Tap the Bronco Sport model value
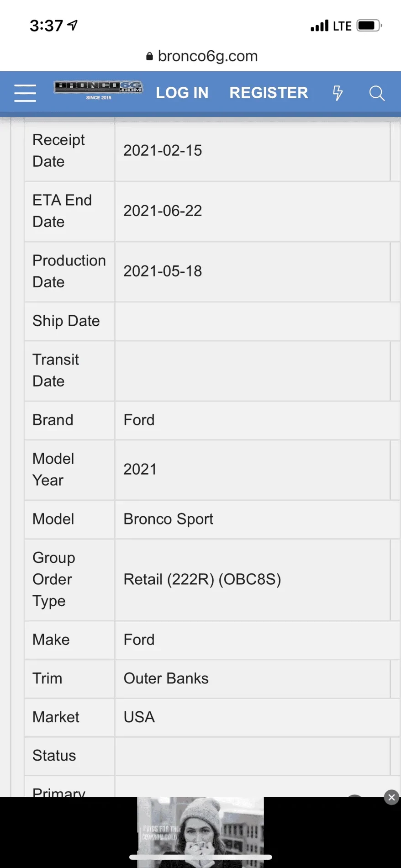The image size is (401, 868). [x=168, y=519]
